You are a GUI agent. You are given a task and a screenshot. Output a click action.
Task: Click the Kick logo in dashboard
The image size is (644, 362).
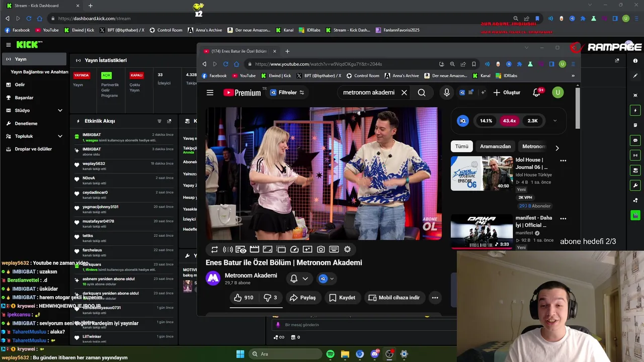click(29, 45)
